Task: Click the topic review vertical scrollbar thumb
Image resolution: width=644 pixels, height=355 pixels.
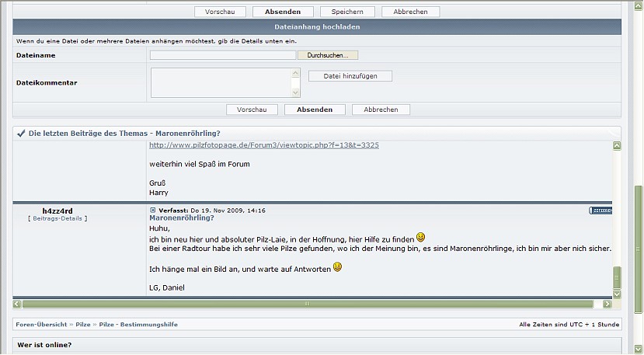Action: coord(617,278)
